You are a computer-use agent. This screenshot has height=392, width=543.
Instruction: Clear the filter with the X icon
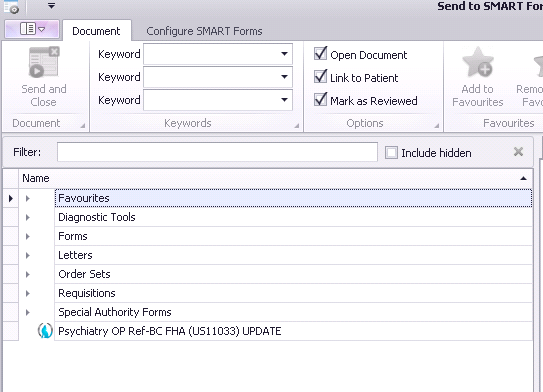click(518, 152)
